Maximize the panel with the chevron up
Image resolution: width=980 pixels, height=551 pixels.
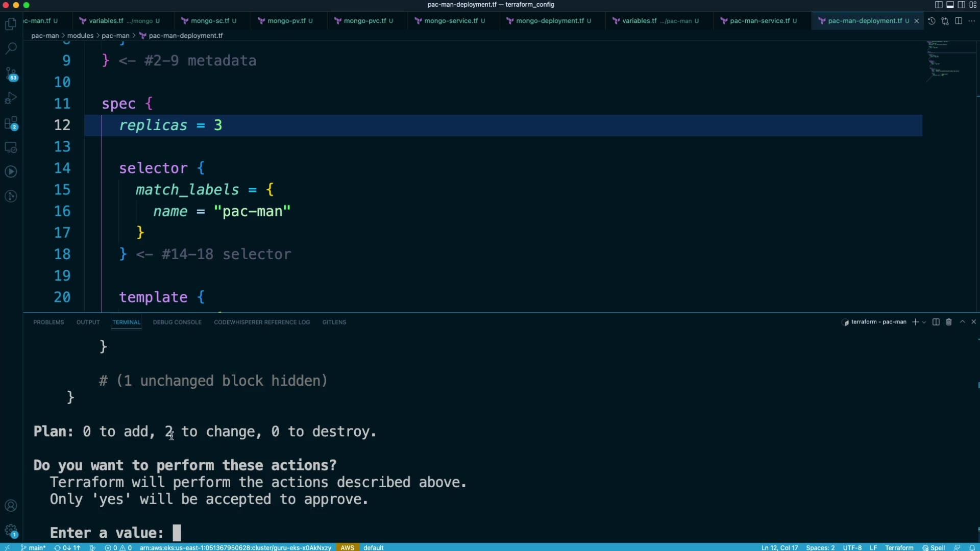tap(962, 322)
